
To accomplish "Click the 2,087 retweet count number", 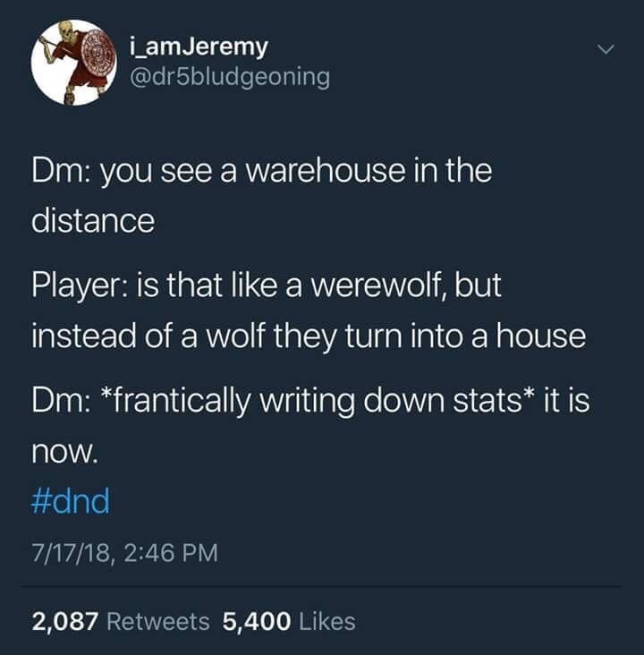I will [64, 621].
